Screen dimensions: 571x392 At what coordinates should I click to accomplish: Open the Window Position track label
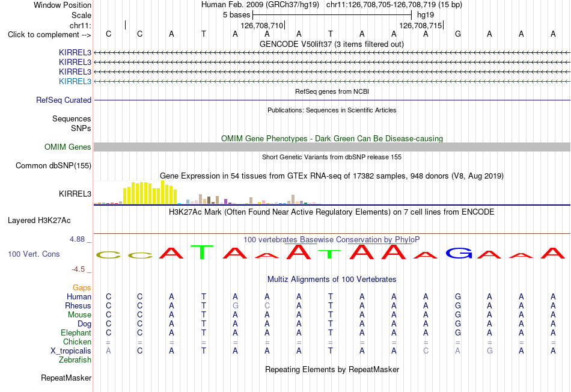63,5
